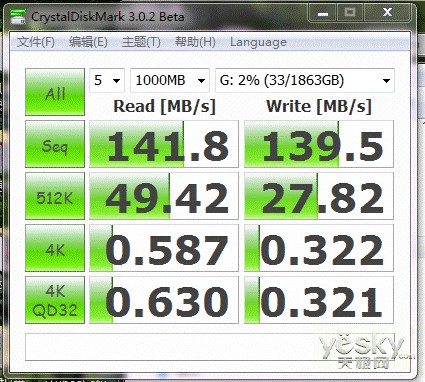Click the empty comment field at bottom
The image size is (425, 382).
click(210, 347)
